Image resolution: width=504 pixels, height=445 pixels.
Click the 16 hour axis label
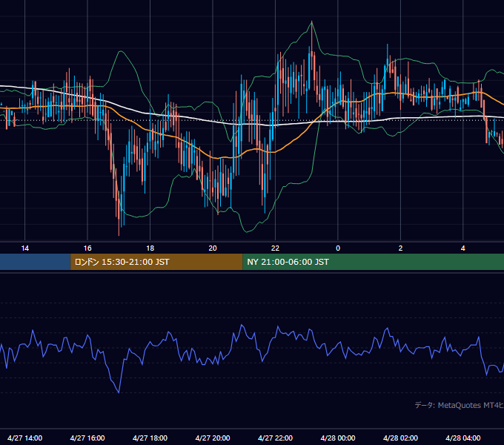pos(87,248)
